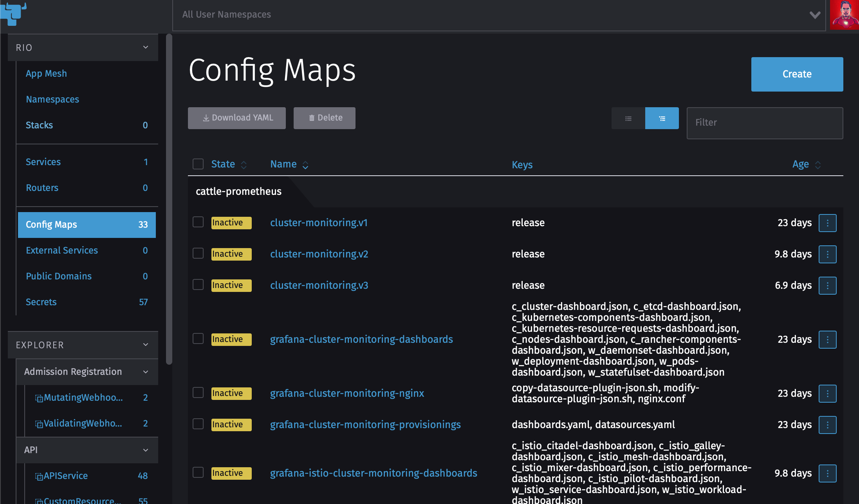Select all config maps with header checkbox

point(198,164)
